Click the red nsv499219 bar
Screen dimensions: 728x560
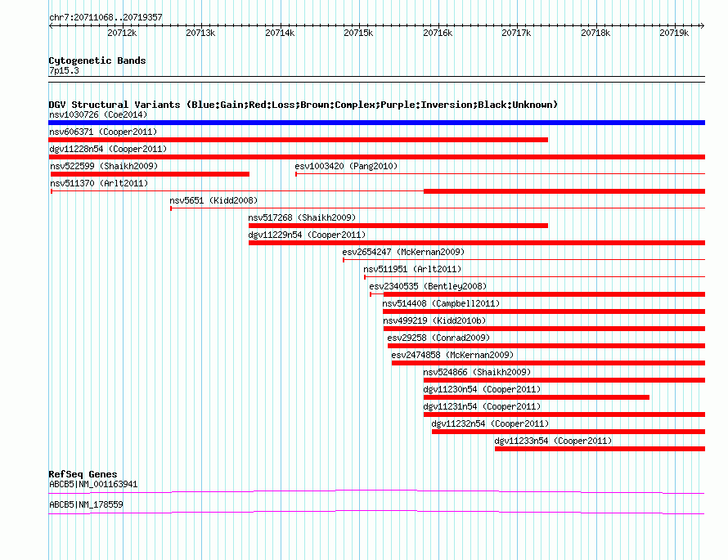tap(544, 329)
